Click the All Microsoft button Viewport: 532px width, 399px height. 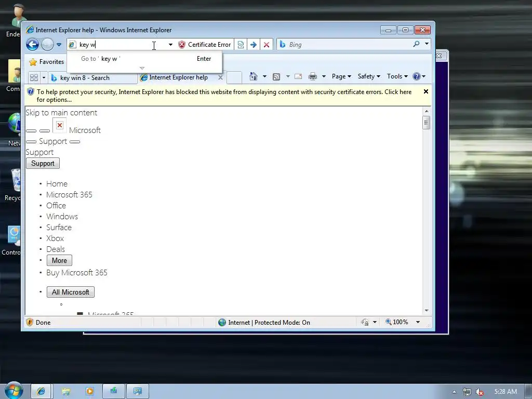[x=71, y=292]
